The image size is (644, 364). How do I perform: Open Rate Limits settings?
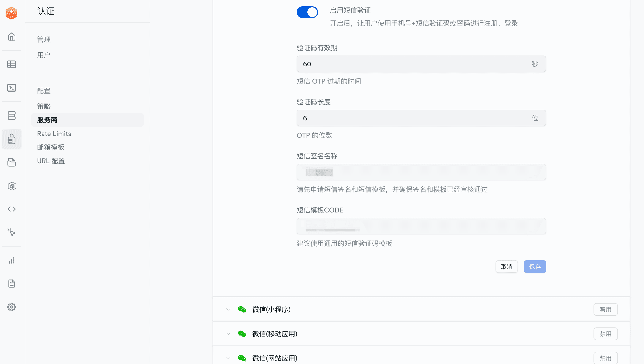click(54, 134)
